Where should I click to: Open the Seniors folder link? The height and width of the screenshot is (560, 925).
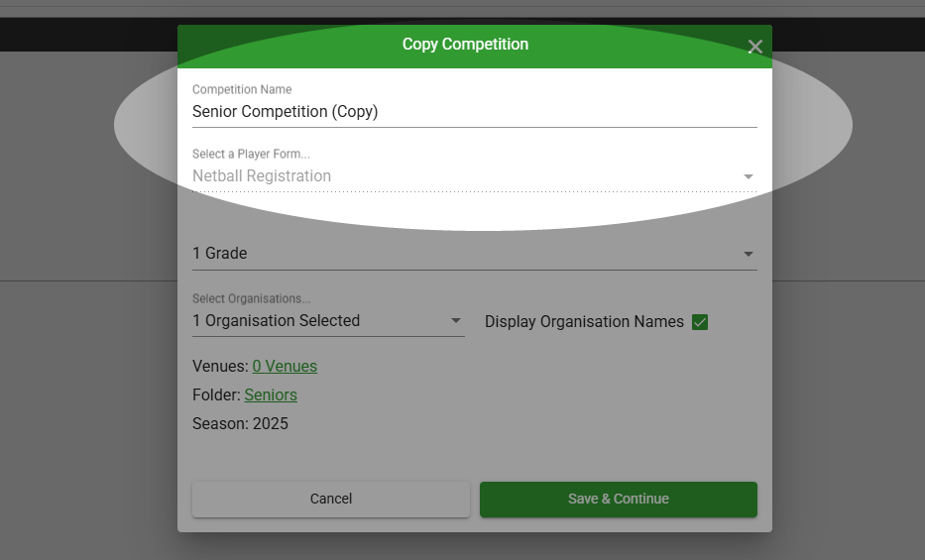pos(271,395)
